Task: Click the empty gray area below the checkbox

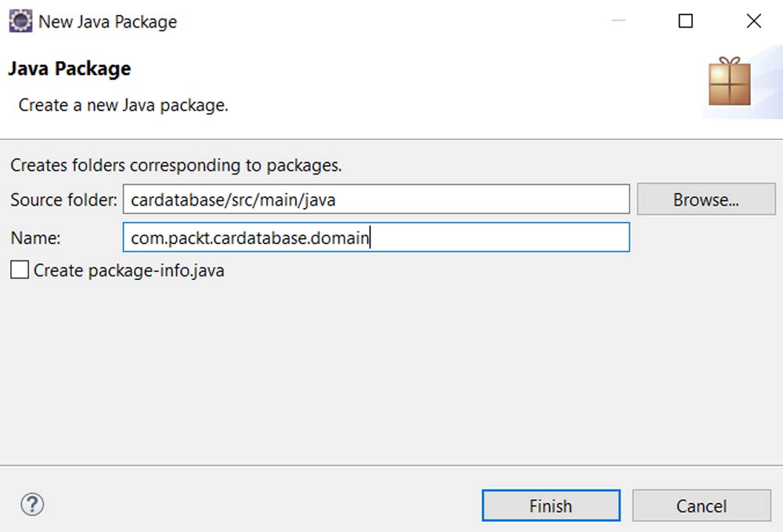Action: pos(391,368)
